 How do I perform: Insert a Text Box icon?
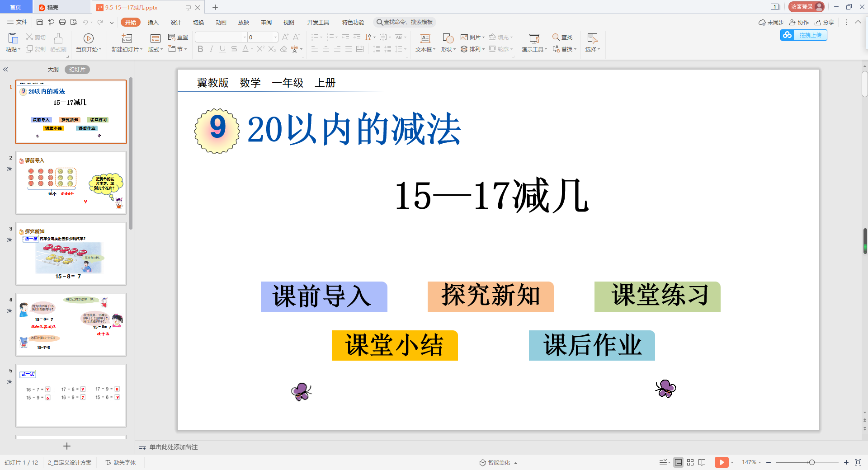[425, 38]
